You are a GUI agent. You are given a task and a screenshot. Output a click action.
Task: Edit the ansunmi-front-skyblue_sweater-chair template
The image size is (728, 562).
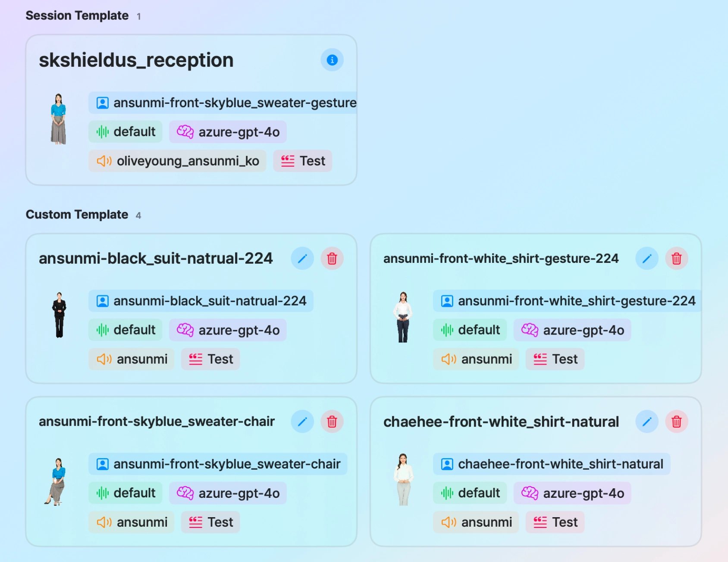click(x=302, y=421)
